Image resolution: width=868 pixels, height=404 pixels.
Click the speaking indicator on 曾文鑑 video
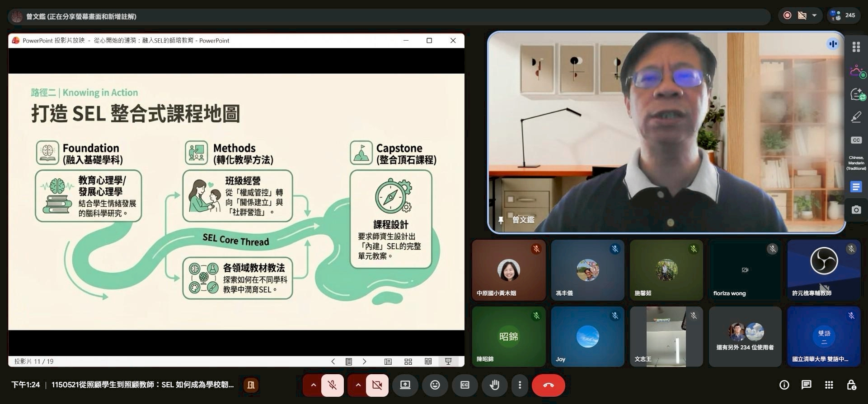(832, 44)
